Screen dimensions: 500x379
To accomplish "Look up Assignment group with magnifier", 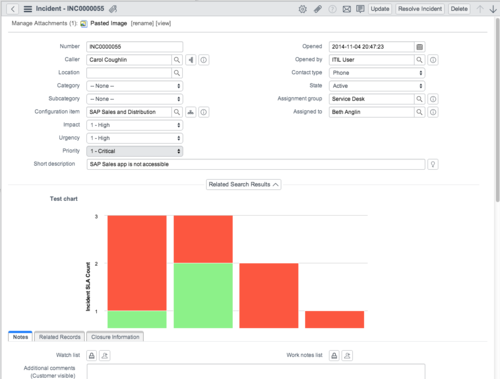I will click(419, 99).
